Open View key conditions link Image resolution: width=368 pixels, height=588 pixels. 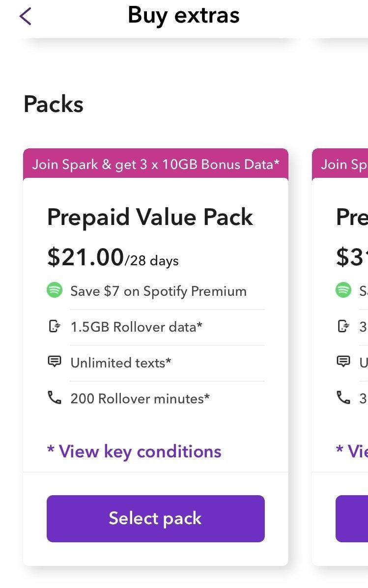134,451
